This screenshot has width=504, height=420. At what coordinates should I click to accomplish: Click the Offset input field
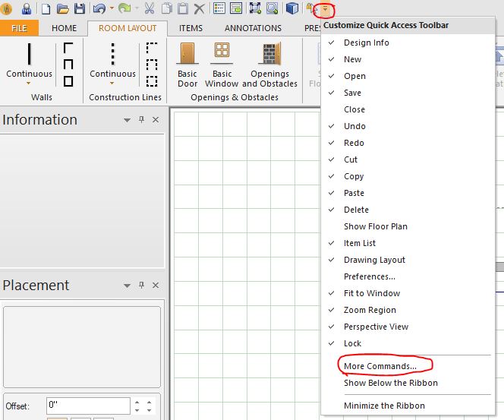(x=88, y=406)
